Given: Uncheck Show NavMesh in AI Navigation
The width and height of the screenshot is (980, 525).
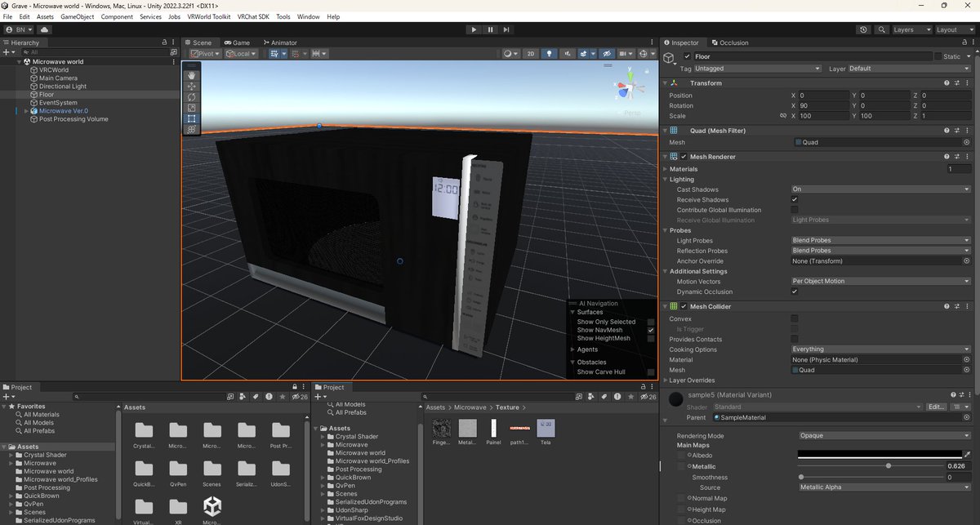Looking at the screenshot, I should [651, 331].
